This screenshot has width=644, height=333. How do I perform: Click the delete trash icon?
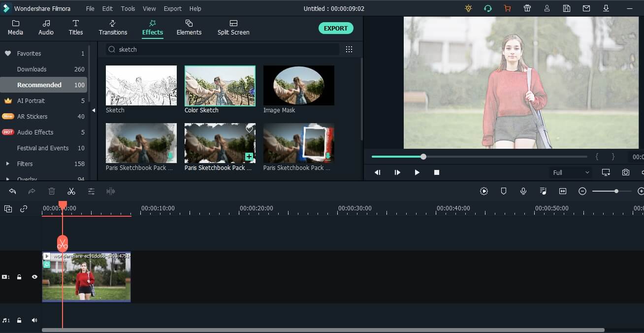[52, 191]
